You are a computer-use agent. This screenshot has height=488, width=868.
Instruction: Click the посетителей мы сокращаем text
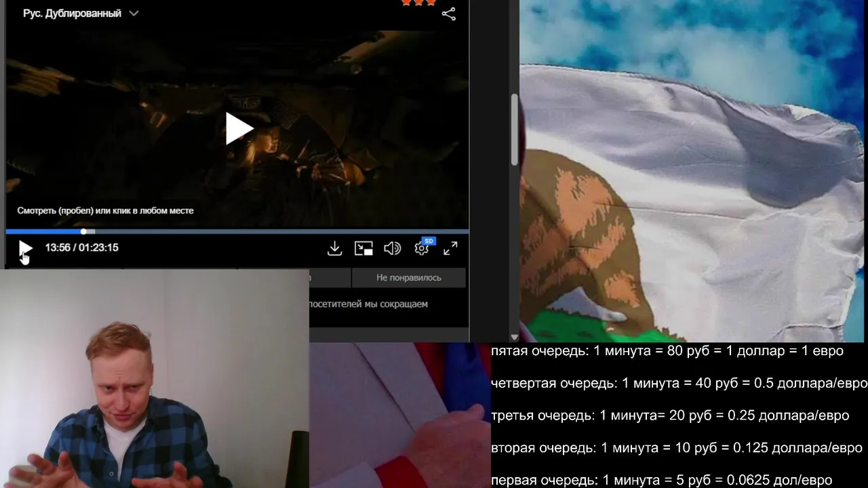pyautogui.click(x=368, y=304)
